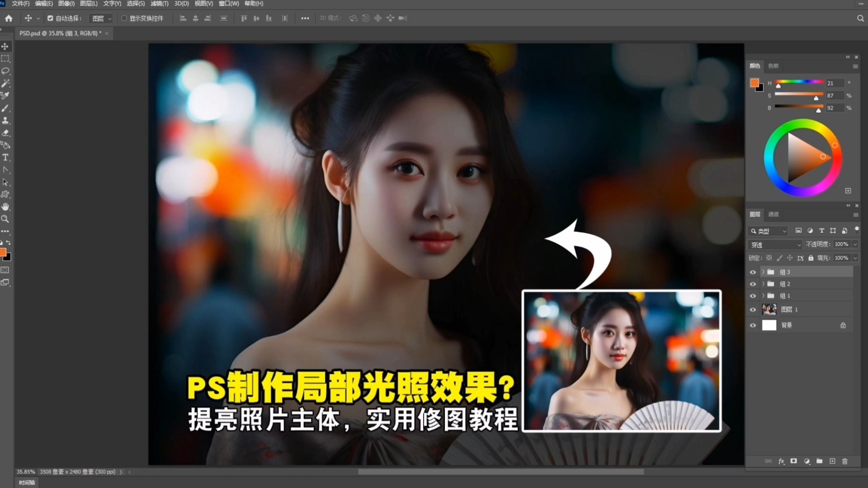Open the layer styles fx menu
This screenshot has height=488, width=868.
point(781,461)
